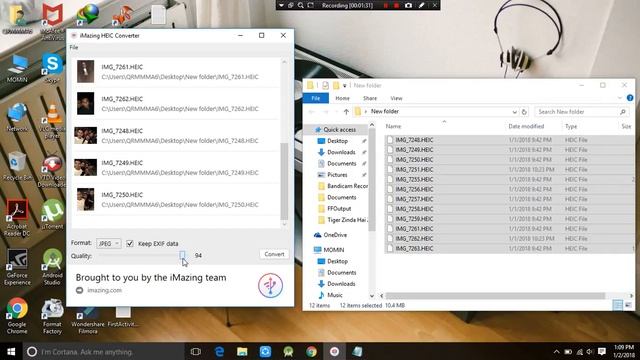640x360 pixels.
Task: Open Acrobat Reader DC desktop icon
Action: pos(17,218)
